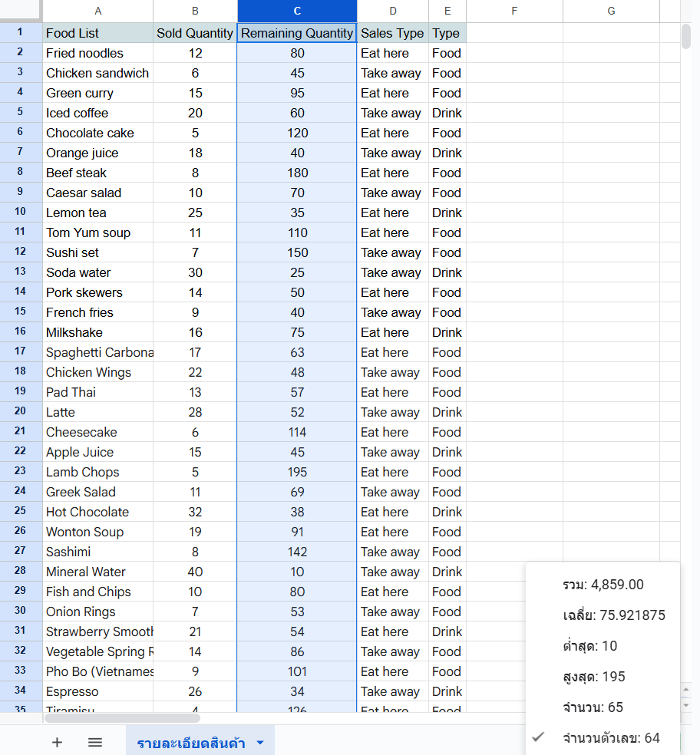Click the select-all corner box
Image resolution: width=700 pixels, height=755 pixels.
click(21, 11)
